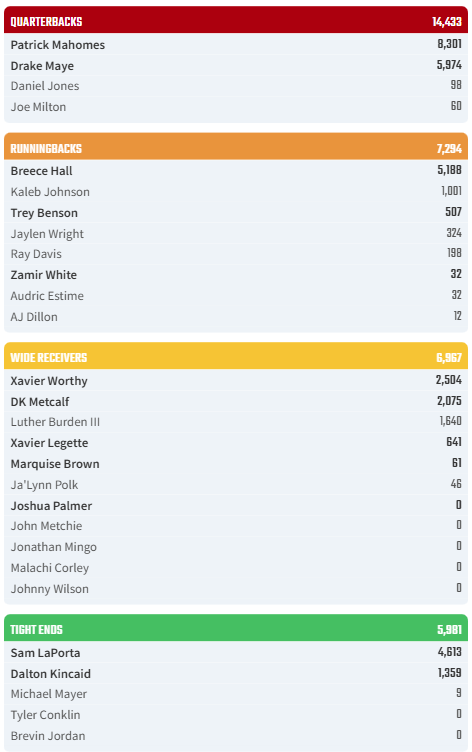Select Kaleb Johnson in running backs

(50, 192)
